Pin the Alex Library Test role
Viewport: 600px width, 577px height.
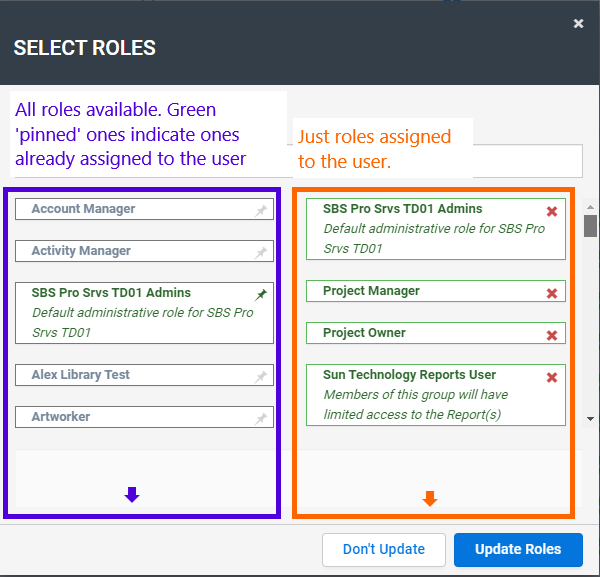[x=261, y=377]
